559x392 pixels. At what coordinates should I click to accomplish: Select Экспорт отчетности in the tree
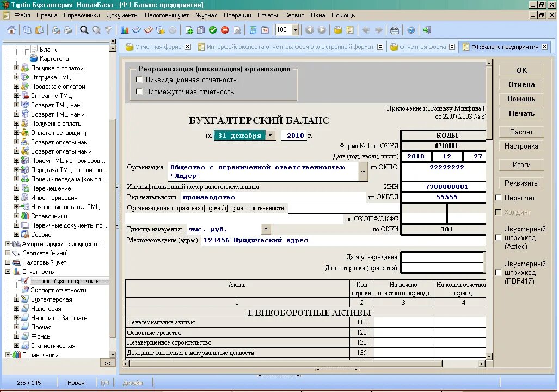point(58,290)
